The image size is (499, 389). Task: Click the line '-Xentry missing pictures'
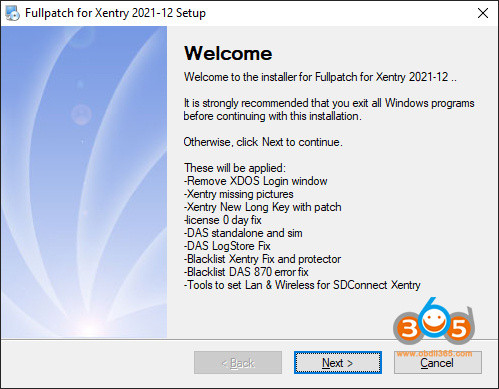point(239,194)
